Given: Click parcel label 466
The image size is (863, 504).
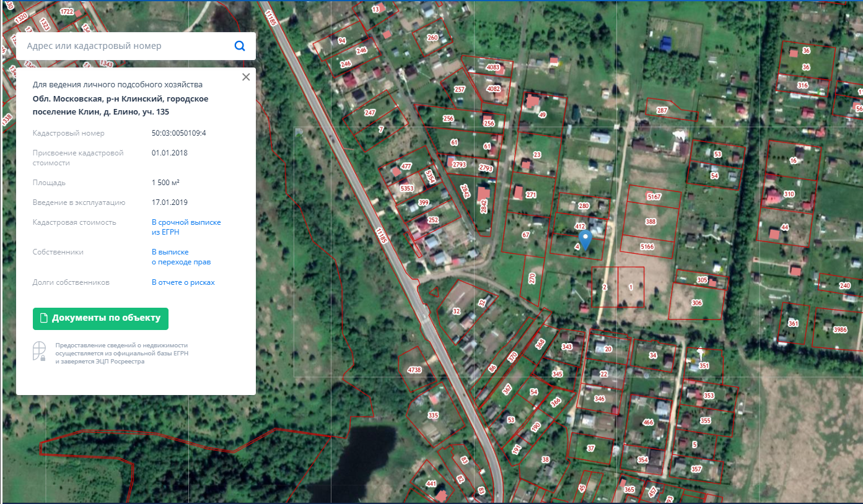Looking at the screenshot, I should point(649,422).
